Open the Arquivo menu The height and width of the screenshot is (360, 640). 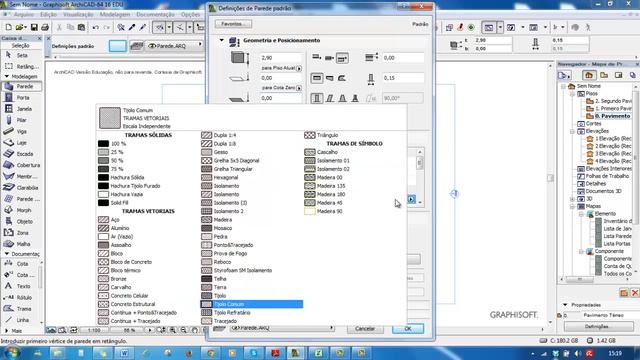click(x=24, y=15)
